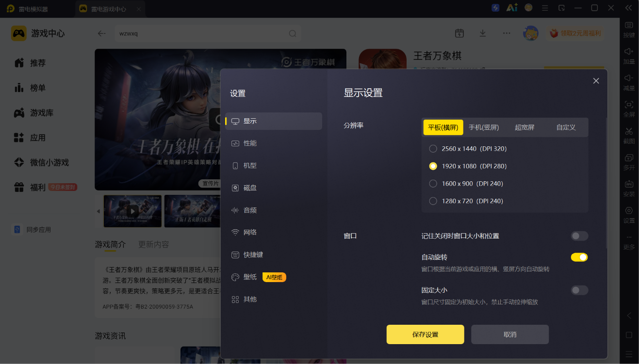Enable the 固定大小 fixed size switch
639x364 pixels.
point(579,290)
